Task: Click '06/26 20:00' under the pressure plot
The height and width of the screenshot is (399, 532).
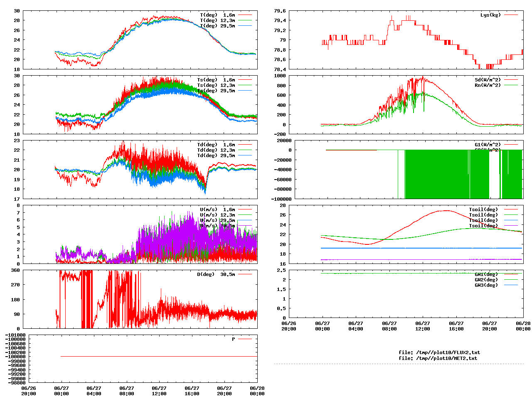Action: coord(29,391)
